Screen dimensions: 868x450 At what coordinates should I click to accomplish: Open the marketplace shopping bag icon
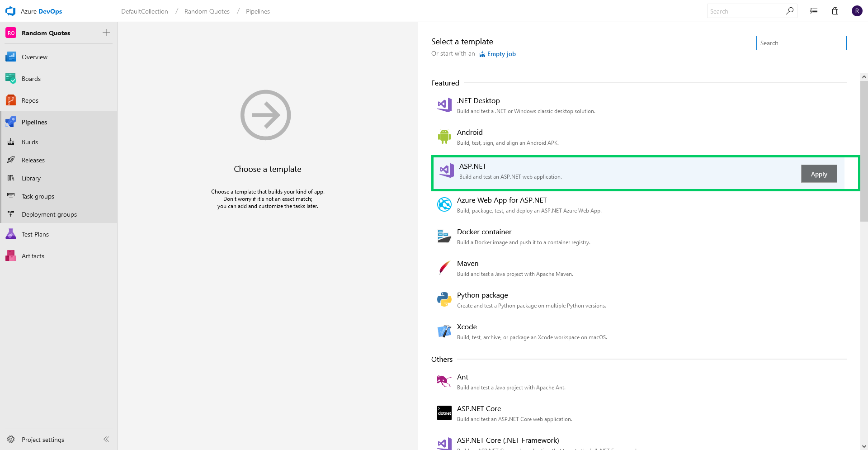click(x=835, y=11)
